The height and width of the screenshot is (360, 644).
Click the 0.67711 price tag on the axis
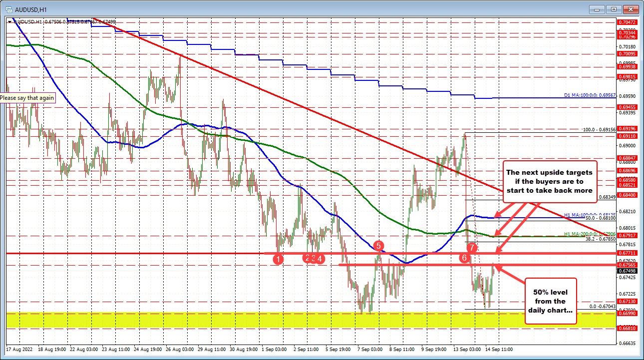(x=628, y=253)
